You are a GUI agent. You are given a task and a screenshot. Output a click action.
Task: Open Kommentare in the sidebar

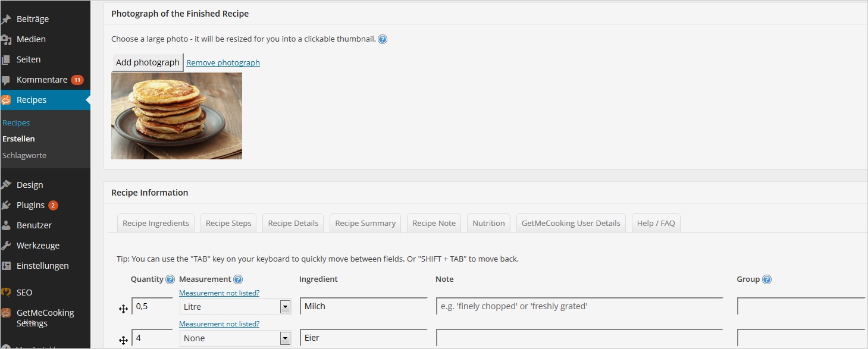42,80
